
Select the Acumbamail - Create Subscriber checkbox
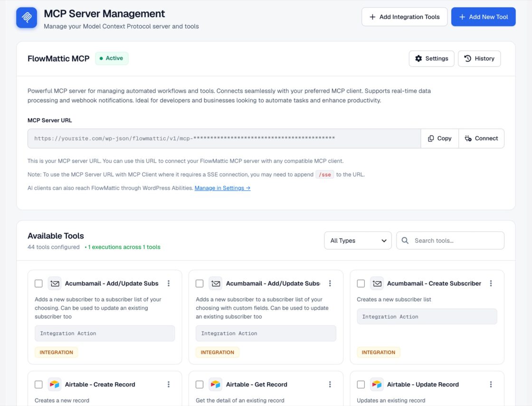point(361,283)
